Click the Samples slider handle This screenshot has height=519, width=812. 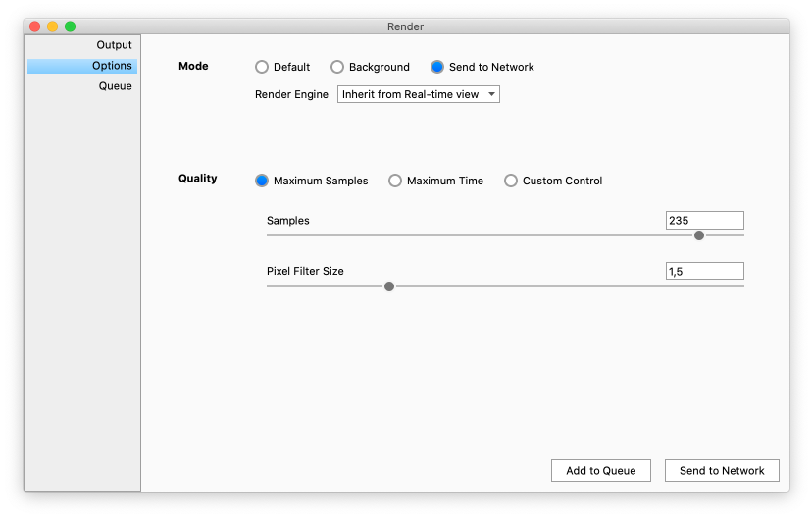tap(699, 235)
